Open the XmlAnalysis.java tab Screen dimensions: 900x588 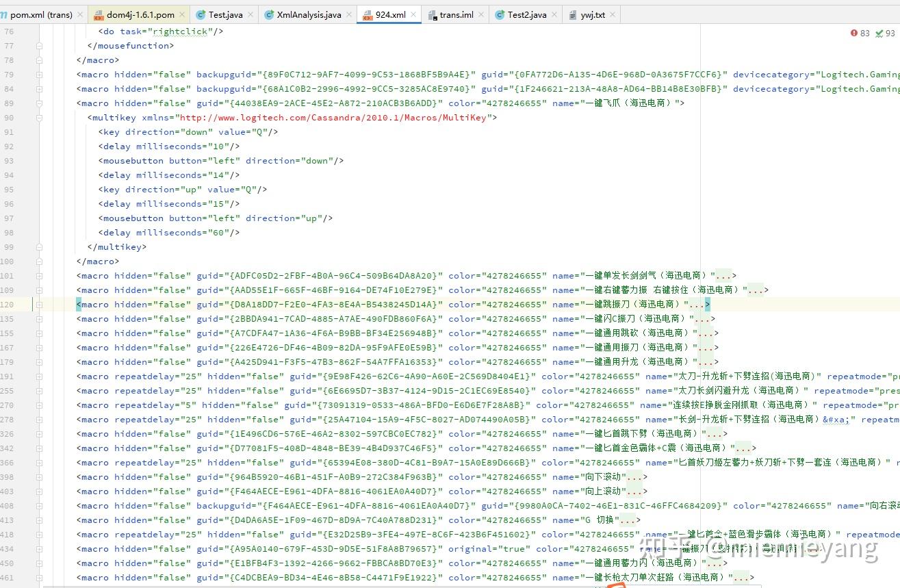[309, 14]
